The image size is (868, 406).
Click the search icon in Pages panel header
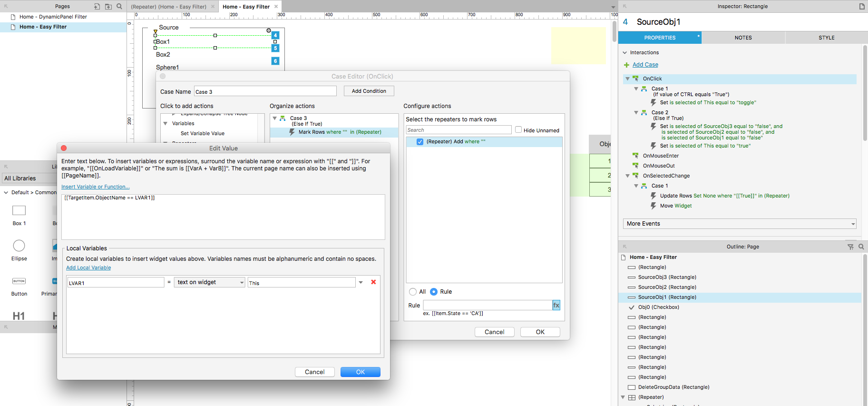point(119,7)
